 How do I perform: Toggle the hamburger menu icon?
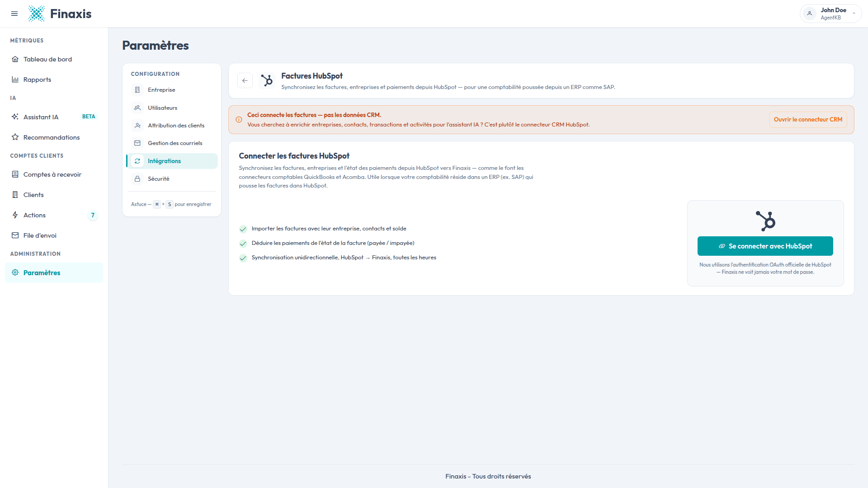click(x=14, y=14)
